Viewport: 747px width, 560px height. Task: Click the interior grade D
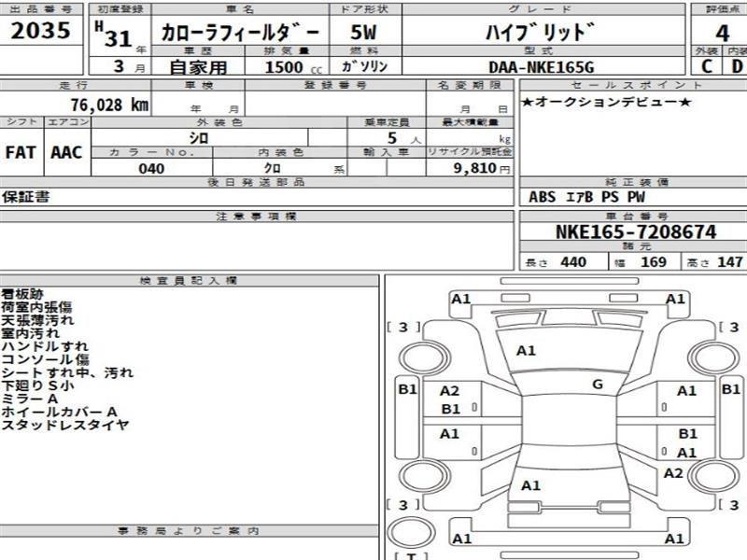pos(737,66)
